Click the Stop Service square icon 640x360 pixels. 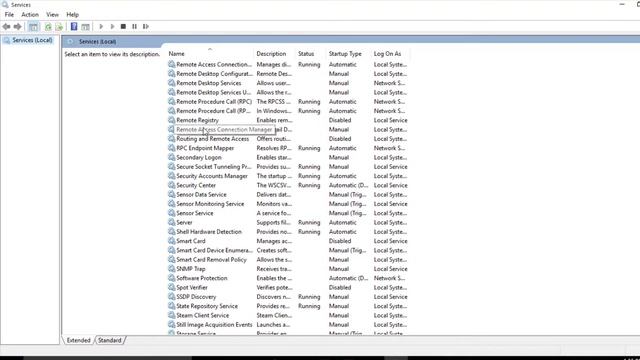123,27
